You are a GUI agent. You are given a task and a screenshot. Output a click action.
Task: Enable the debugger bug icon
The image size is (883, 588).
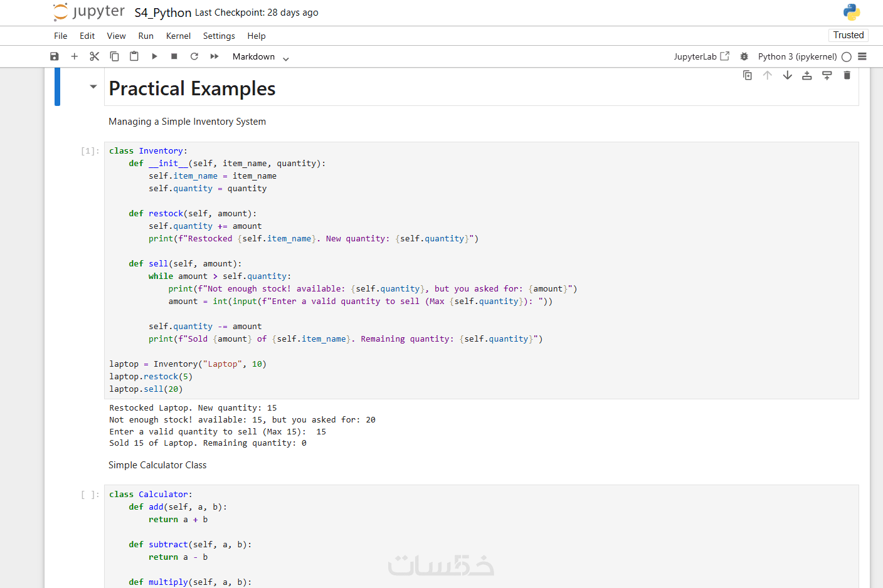pyautogui.click(x=744, y=56)
